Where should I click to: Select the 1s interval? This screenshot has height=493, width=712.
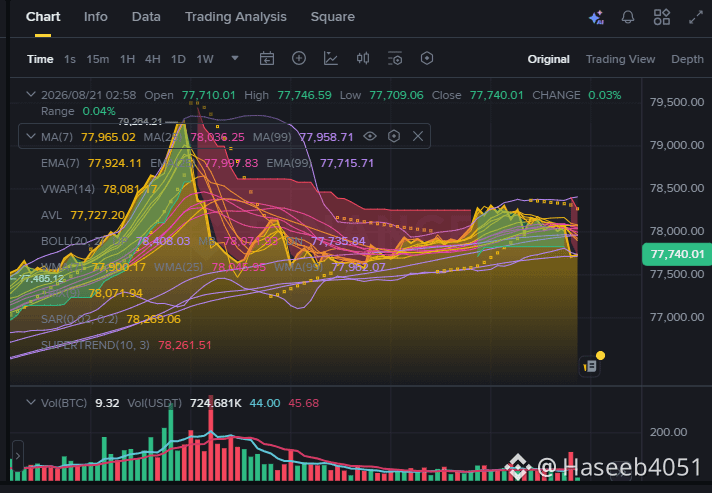[69, 59]
